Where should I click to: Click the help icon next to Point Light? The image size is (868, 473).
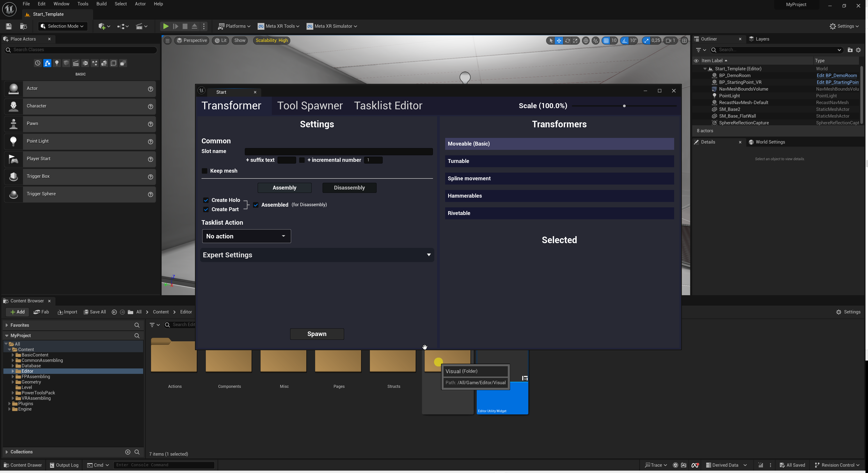(150, 142)
